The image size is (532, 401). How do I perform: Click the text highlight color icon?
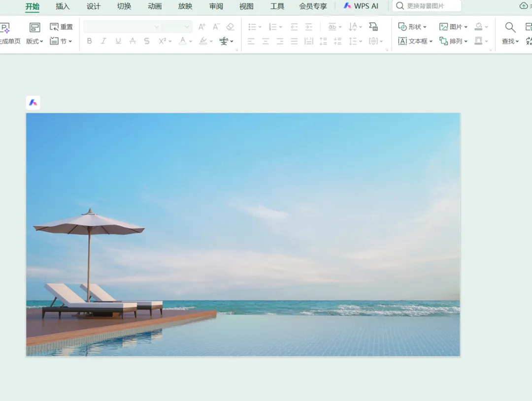(203, 41)
